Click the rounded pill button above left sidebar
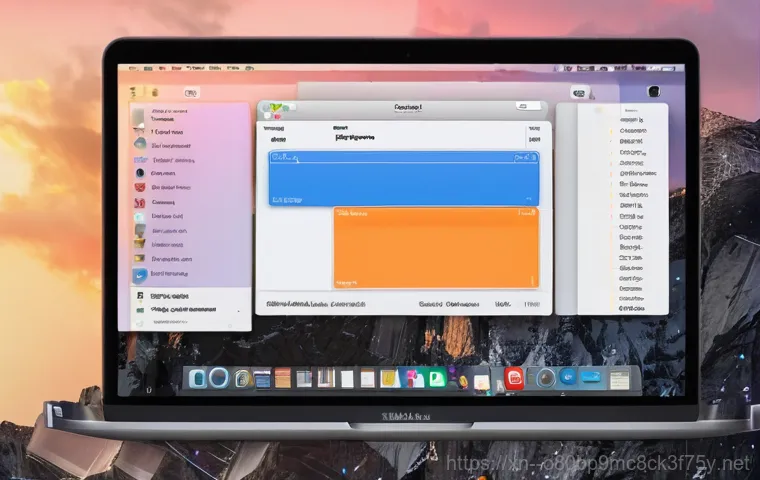 coord(191,93)
